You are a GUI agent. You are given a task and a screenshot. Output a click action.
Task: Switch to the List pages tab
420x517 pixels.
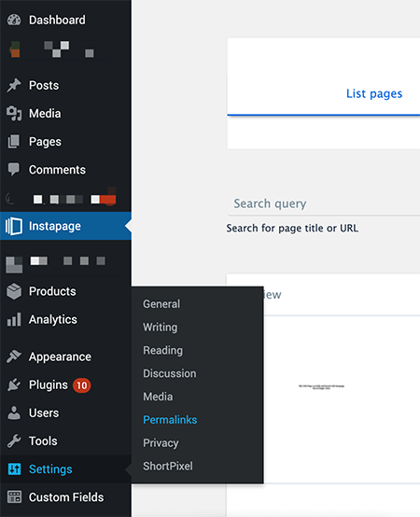pyautogui.click(x=374, y=94)
